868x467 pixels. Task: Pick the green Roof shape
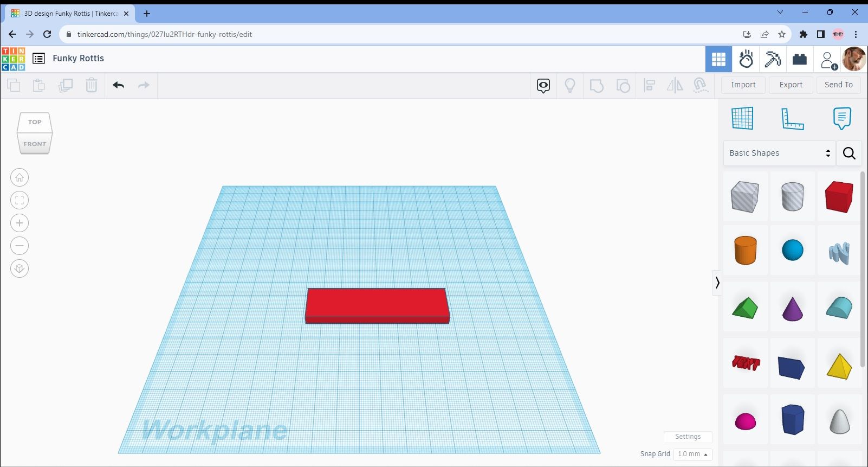(745, 308)
